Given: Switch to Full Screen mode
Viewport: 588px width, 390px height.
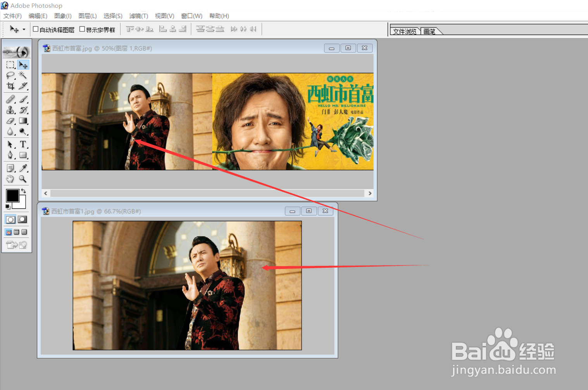Looking at the screenshot, I should (x=24, y=232).
